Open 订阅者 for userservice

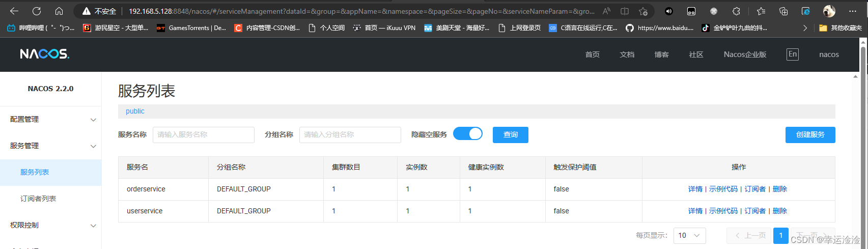tap(755, 211)
